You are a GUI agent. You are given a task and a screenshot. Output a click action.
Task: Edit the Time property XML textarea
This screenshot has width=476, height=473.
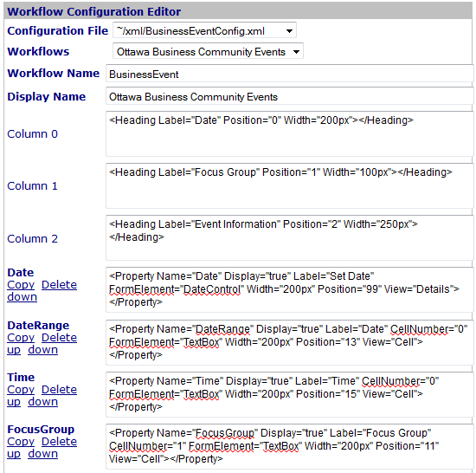pos(290,394)
